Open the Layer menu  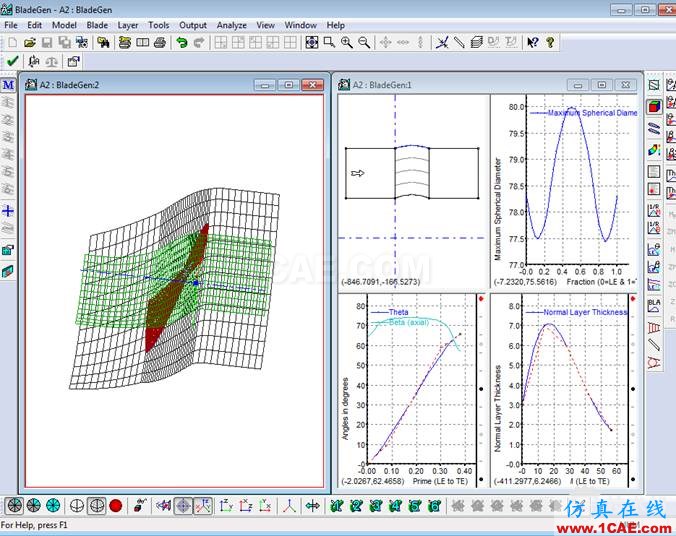128,25
